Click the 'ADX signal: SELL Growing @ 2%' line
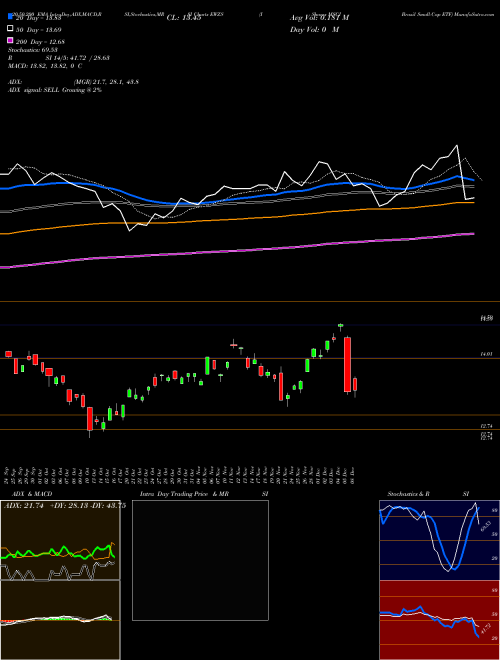Image resolution: width=500 pixels, height=660 pixels. coord(55,90)
